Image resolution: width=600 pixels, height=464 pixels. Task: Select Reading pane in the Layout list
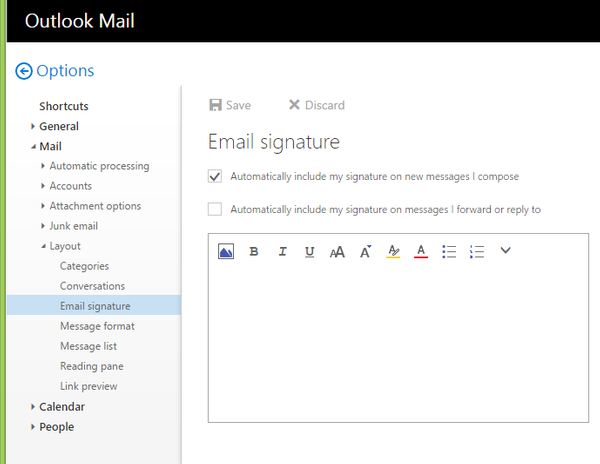[x=91, y=366]
